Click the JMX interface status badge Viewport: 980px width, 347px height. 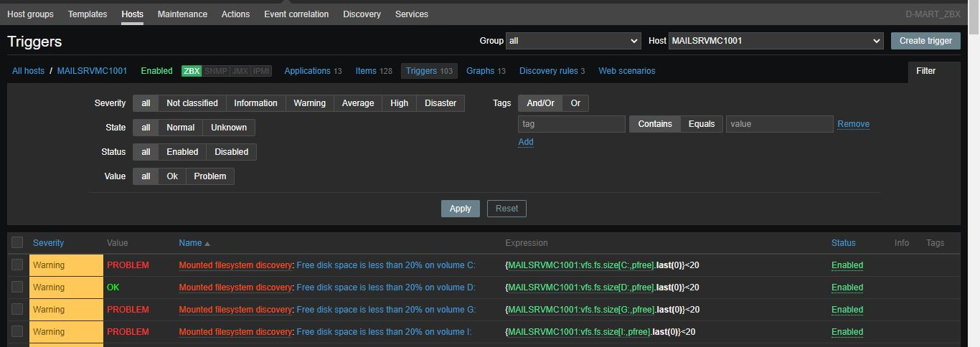tap(240, 71)
